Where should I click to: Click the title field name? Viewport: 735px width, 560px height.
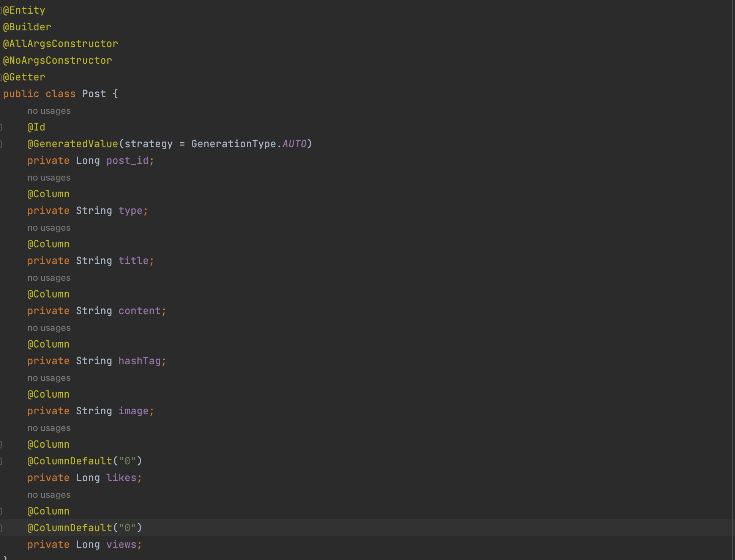pyautogui.click(x=134, y=261)
